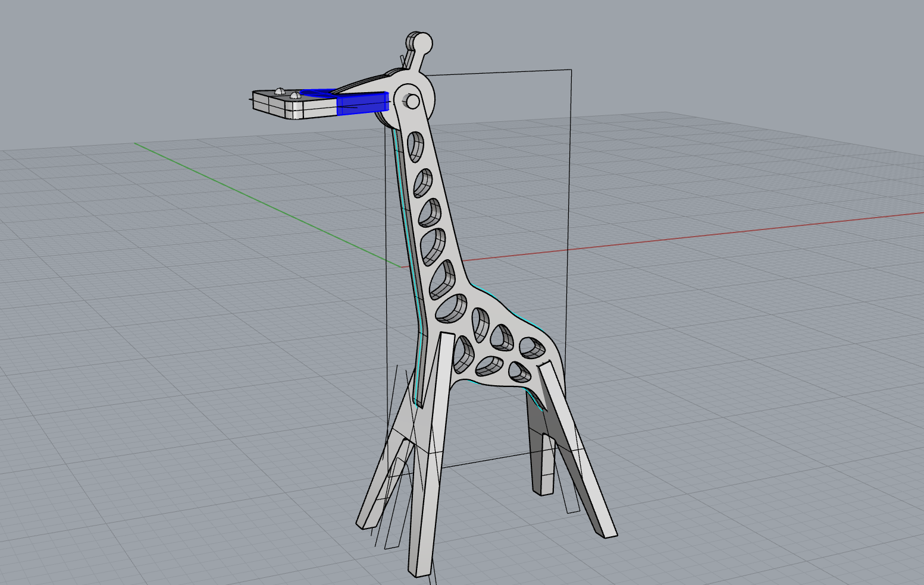Select the rearmost top cutout in body

533,348
